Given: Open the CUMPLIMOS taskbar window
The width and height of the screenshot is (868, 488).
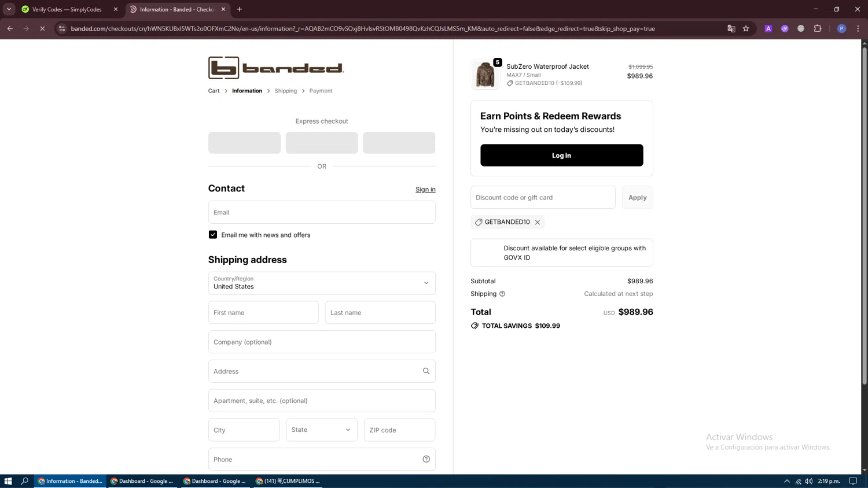Looking at the screenshot, I should click(288, 481).
